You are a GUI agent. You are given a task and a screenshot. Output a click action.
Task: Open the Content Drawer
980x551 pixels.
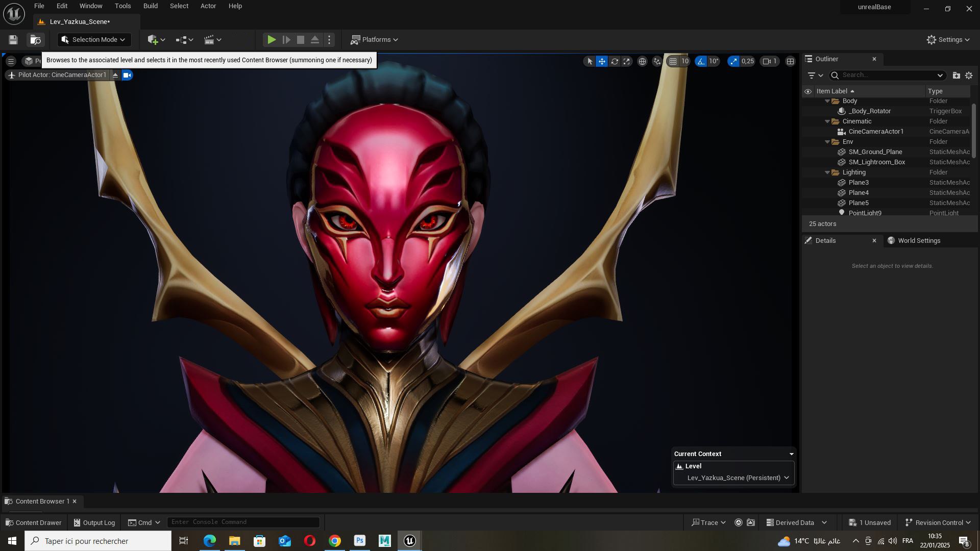[x=33, y=523]
